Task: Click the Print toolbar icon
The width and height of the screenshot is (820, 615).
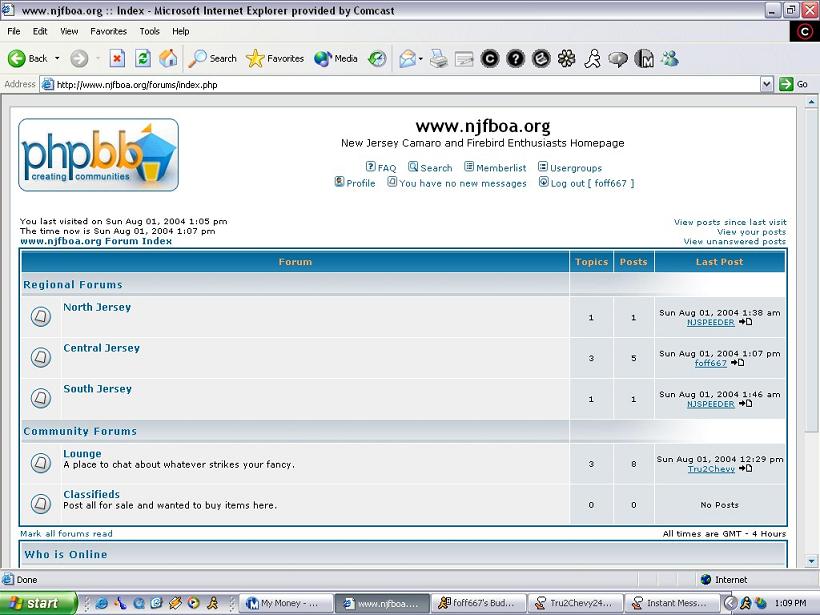Action: click(x=438, y=59)
